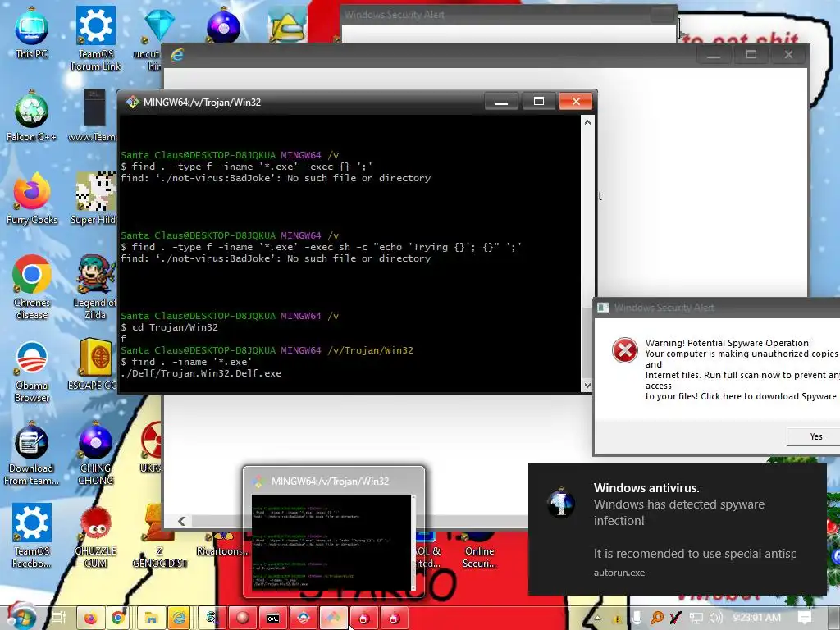
Task: Open Task View on the taskbar
Action: point(59,618)
